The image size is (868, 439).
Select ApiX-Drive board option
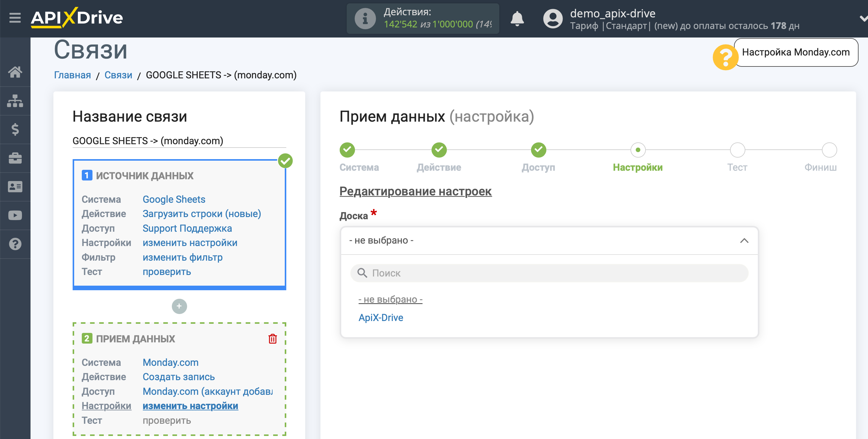[381, 317]
